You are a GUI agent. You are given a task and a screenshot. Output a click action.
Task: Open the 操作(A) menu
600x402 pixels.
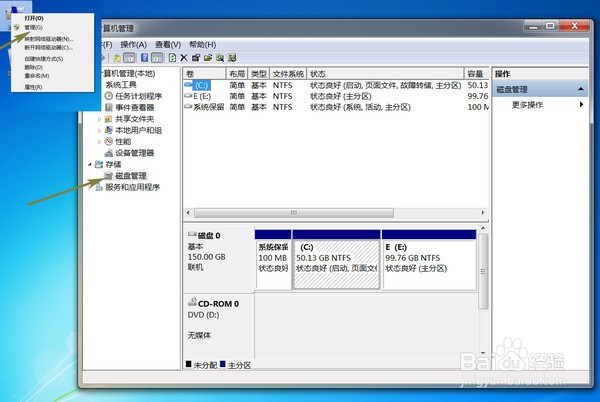134,45
